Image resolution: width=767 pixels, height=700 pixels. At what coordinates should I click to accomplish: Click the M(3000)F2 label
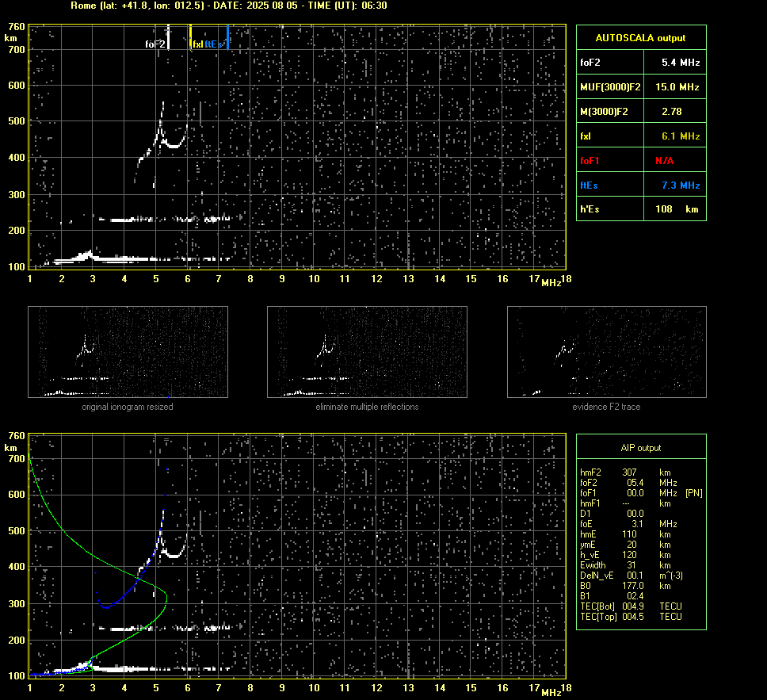[604, 112]
